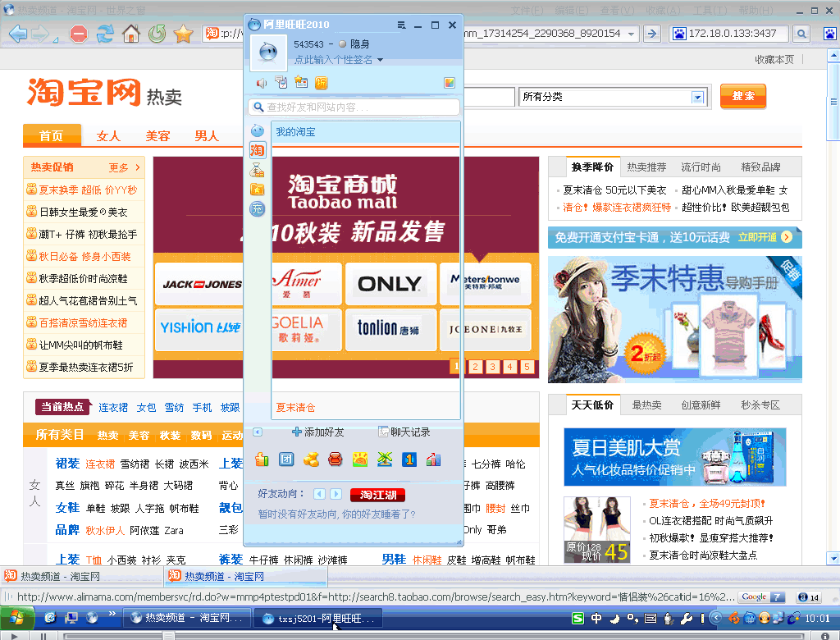
Task: Click the friend and site search field
Action: tap(354, 107)
